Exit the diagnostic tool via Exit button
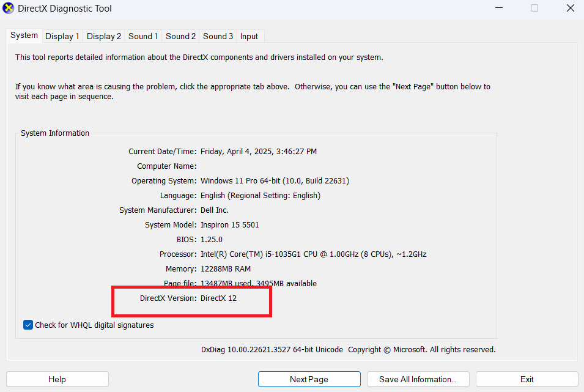Screen dimensions: 584x392 527,379
